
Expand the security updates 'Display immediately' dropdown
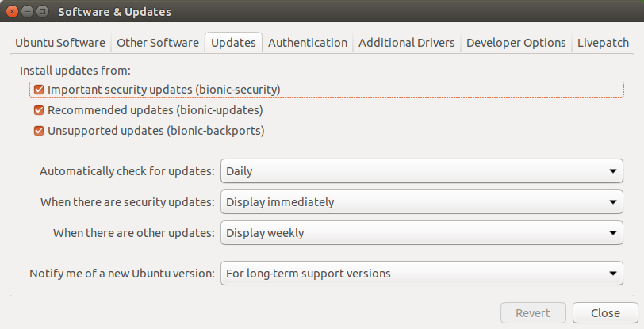pos(422,201)
